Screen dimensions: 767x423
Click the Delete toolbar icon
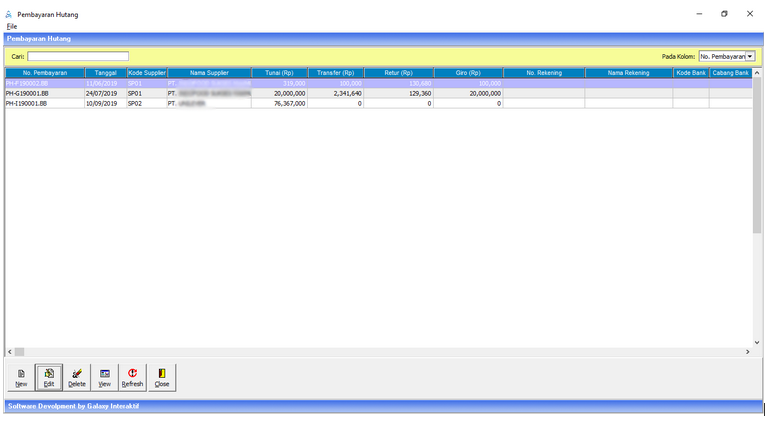click(77, 376)
